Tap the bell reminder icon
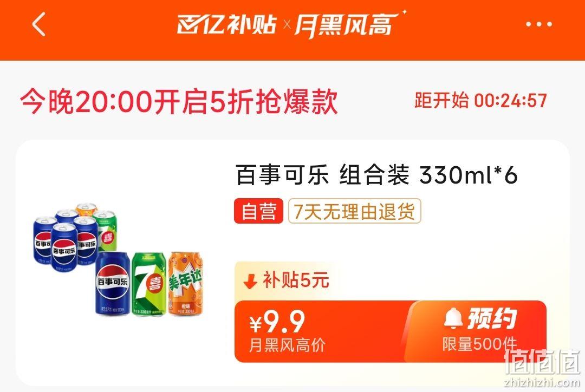585x392 pixels. (453, 318)
